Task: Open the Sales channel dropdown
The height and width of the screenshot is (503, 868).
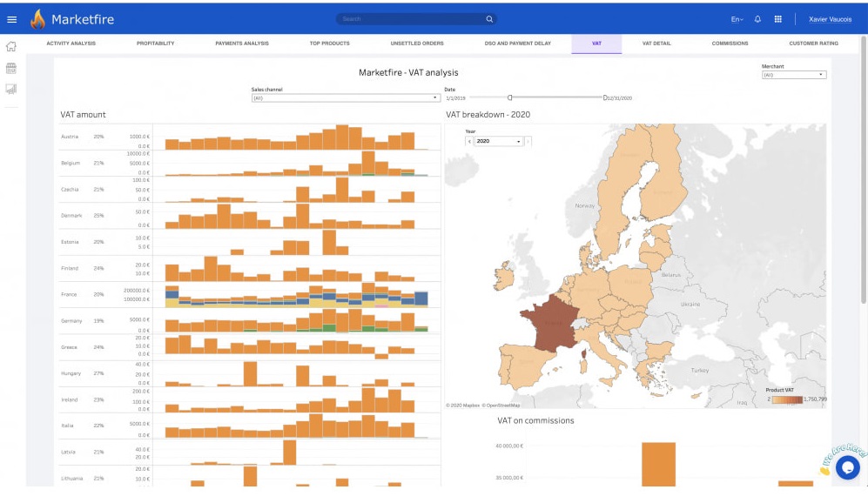Action: (346, 98)
